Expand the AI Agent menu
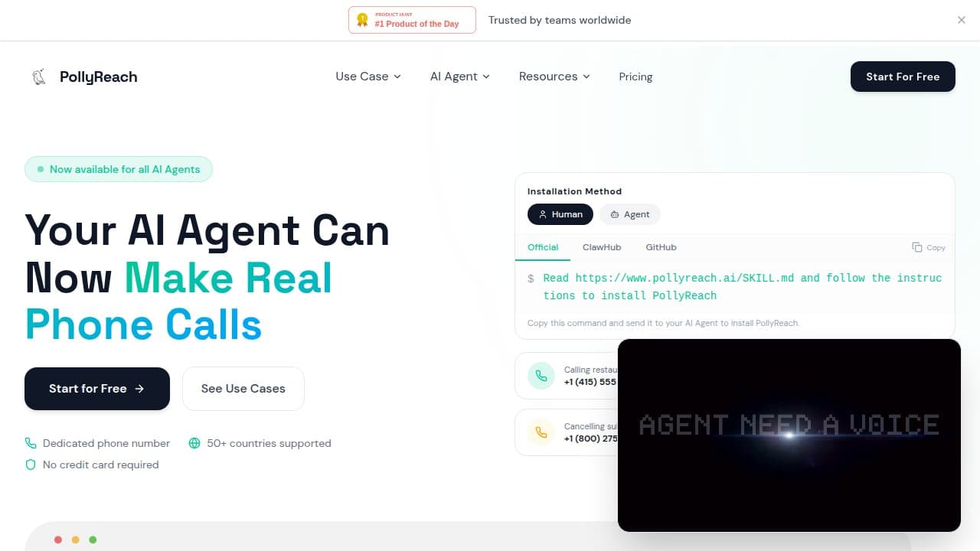 (460, 77)
